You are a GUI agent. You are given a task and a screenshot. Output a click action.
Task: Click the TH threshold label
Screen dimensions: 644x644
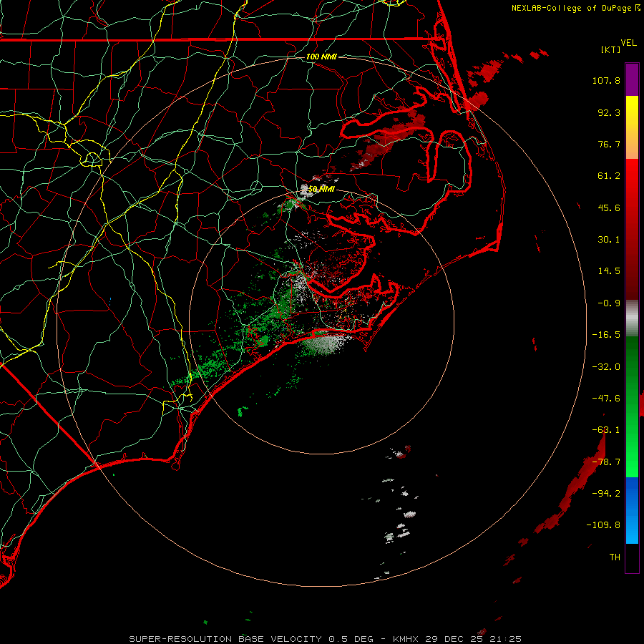click(615, 557)
